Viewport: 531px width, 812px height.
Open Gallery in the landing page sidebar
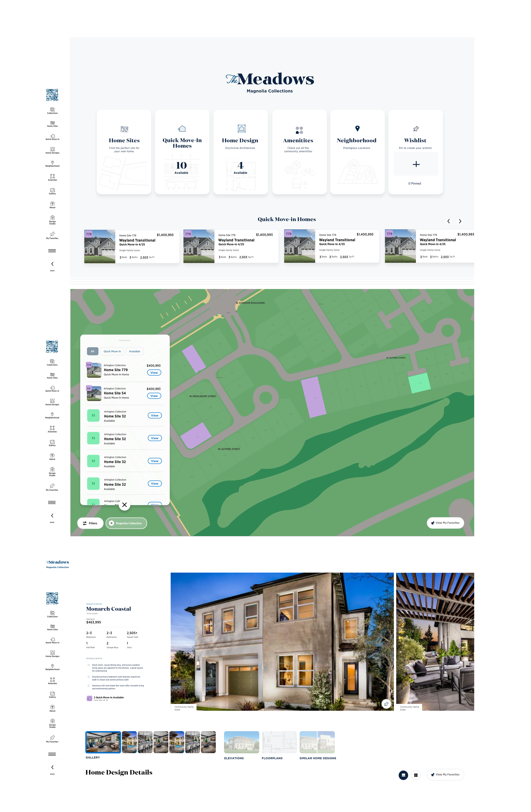point(52,191)
